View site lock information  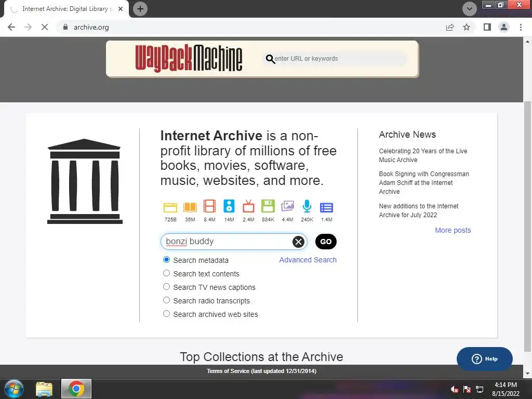[x=65, y=27]
